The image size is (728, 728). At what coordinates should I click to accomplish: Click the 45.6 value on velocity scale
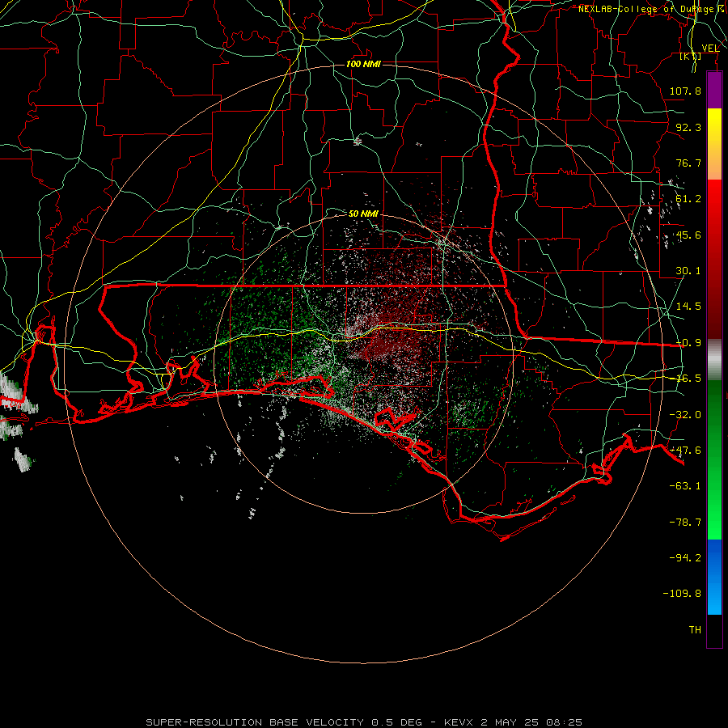tap(688, 235)
